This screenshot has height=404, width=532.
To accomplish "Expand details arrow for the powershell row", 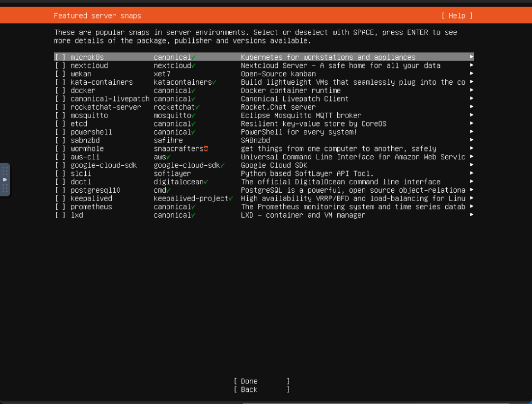I will point(471,132).
